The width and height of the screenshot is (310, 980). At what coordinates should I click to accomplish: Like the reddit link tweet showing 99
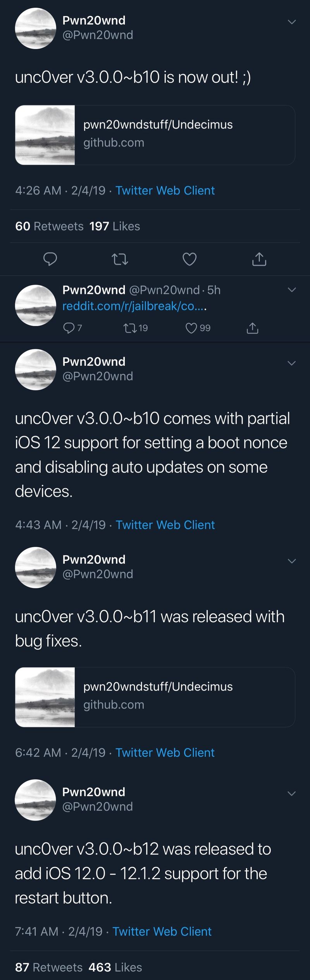click(x=198, y=328)
